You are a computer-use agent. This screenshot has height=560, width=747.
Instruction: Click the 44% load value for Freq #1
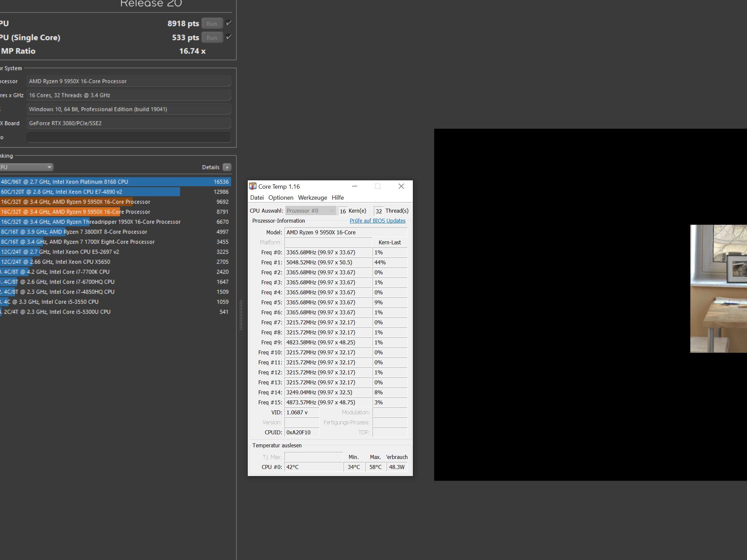tap(390, 262)
